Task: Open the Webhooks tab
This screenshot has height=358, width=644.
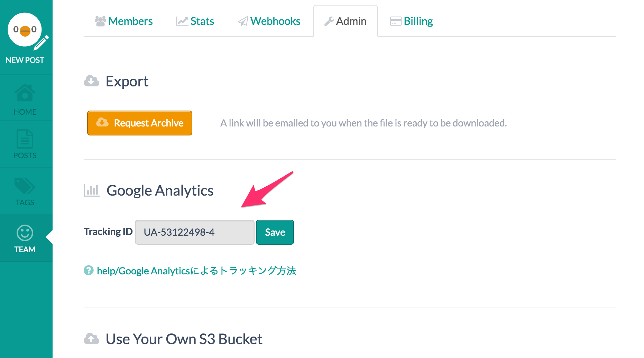Action: 269,21
